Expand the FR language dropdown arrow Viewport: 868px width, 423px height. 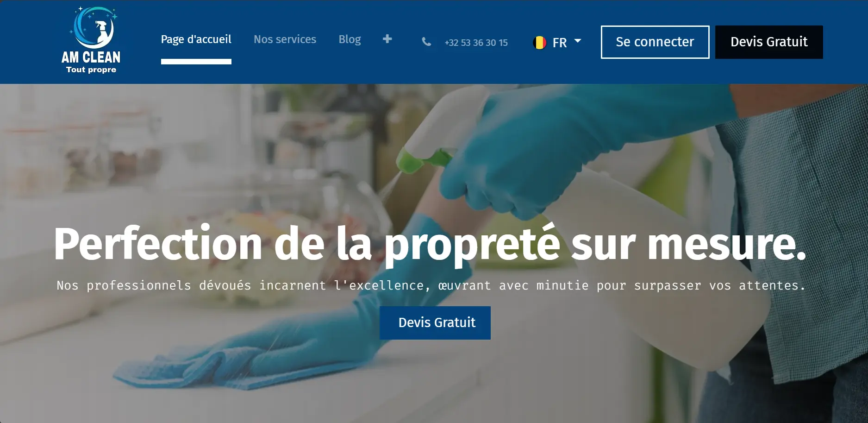point(578,41)
